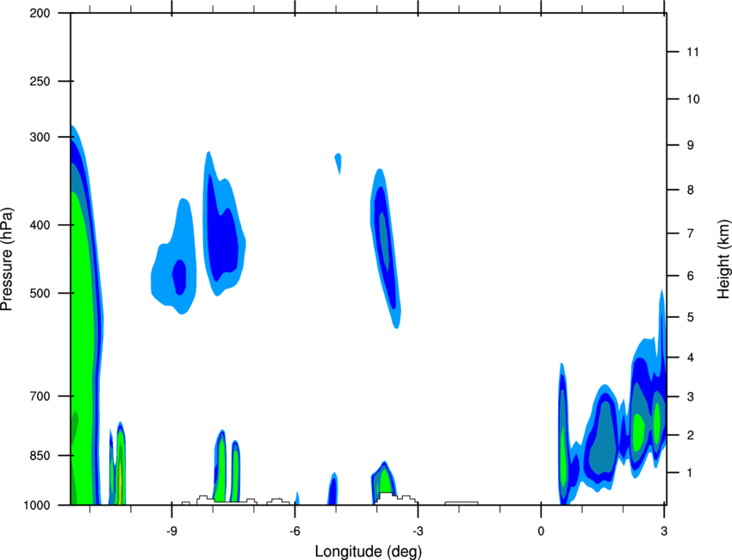Pick the 8 km height tick label
The image size is (732, 560).
691,190
